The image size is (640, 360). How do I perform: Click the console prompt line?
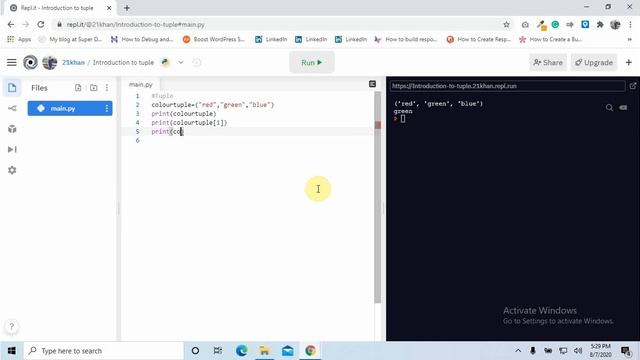(x=400, y=119)
